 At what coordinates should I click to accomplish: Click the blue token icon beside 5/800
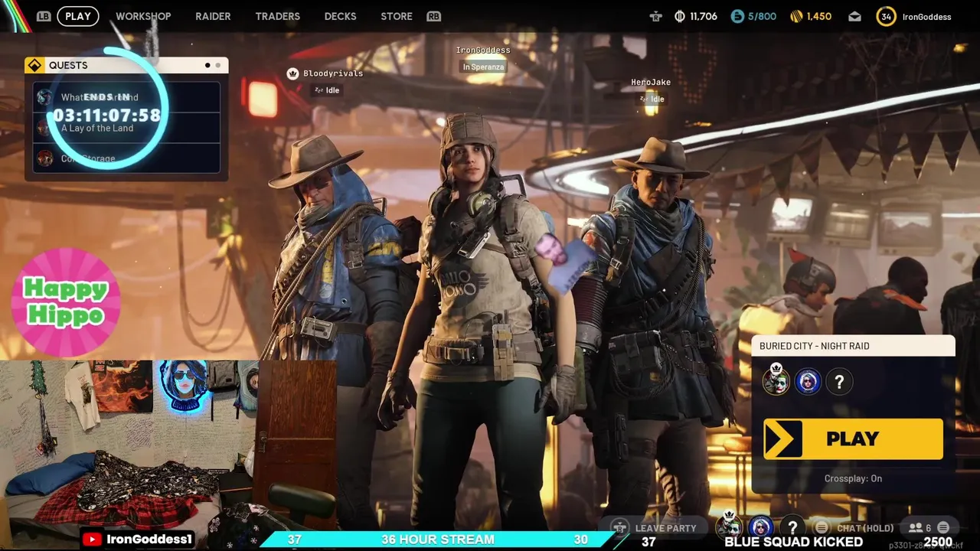[737, 16]
